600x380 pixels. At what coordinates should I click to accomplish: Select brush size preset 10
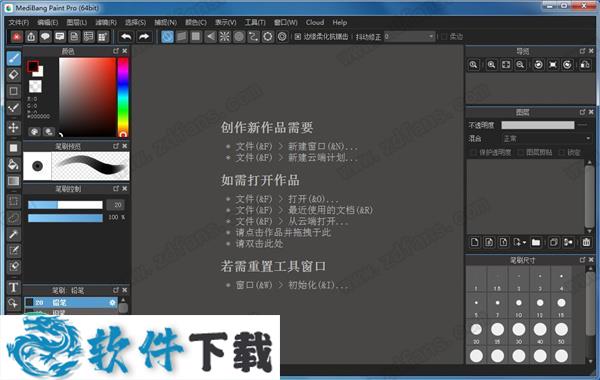pos(518,305)
